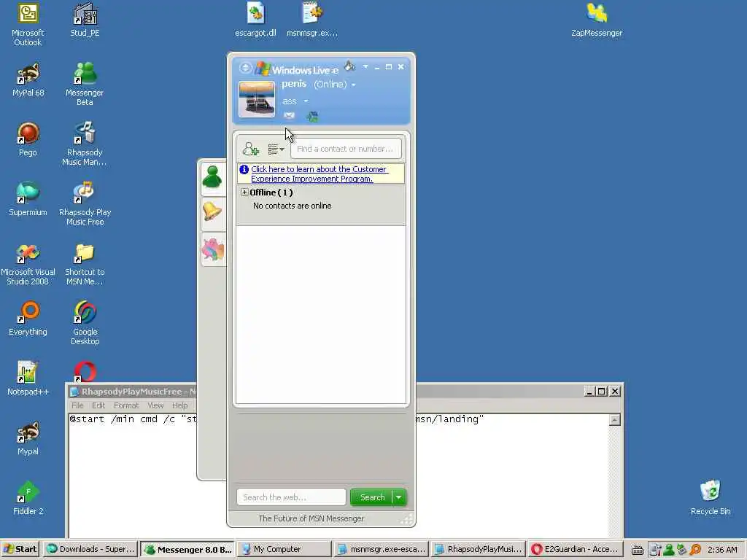
Task: Open the Customer Experience Improvement Program link
Action: tap(319, 174)
